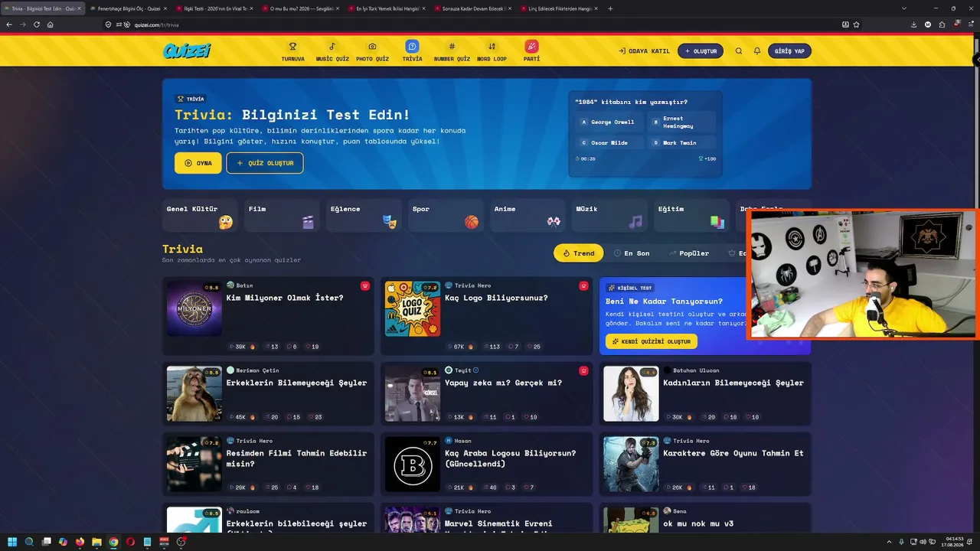Switch to the Linç Edilecek Fikirlerden tab
The height and width of the screenshot is (551, 980).
click(559, 8)
